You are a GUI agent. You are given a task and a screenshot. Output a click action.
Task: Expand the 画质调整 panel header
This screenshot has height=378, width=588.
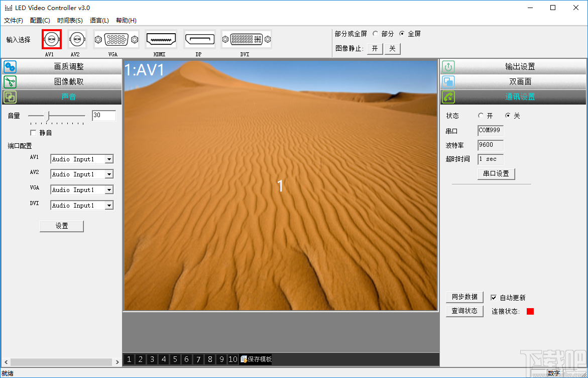(x=69, y=67)
